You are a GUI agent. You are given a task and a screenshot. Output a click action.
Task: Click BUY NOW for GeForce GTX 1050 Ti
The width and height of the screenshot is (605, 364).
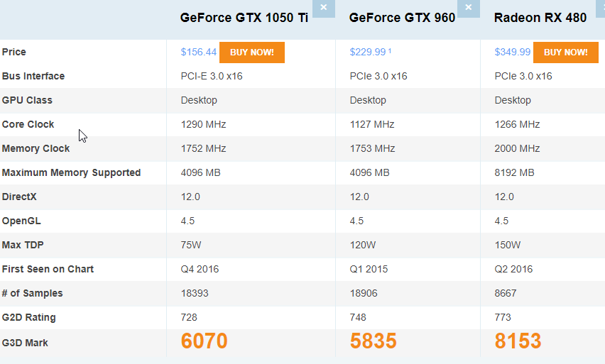(x=252, y=53)
